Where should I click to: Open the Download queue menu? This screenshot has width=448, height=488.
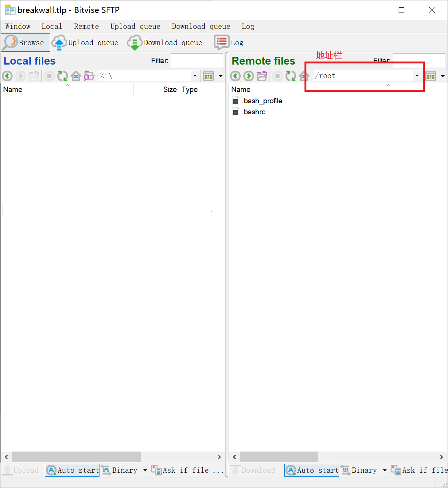pos(201,26)
